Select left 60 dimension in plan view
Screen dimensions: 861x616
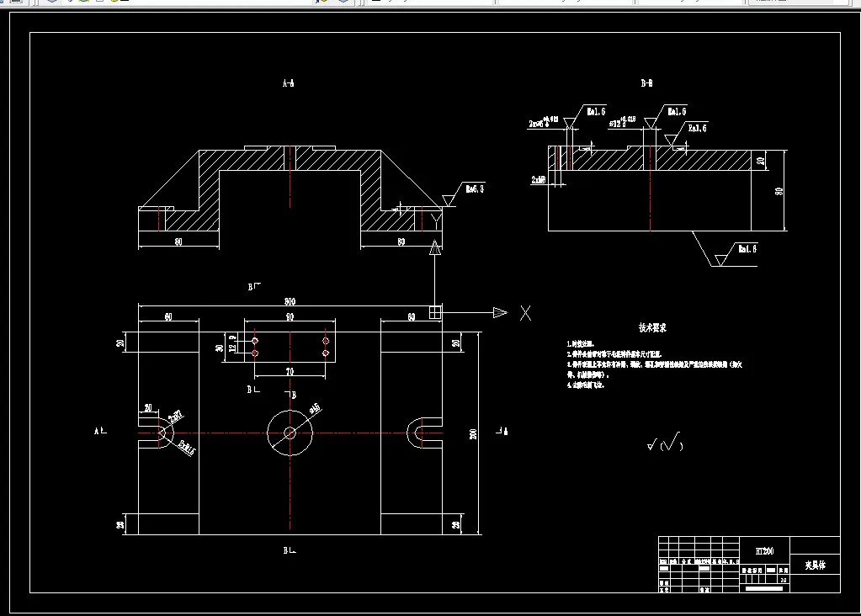pyautogui.click(x=168, y=316)
